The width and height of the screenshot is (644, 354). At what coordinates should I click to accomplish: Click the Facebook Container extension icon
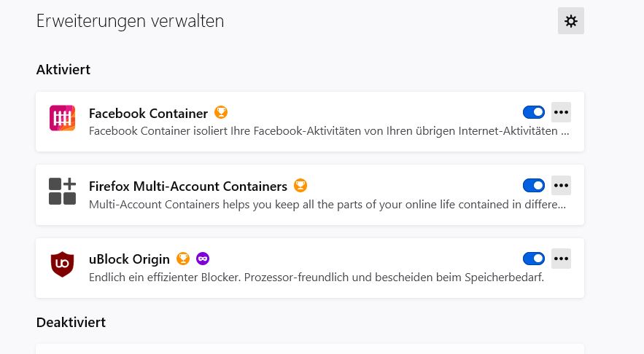[x=62, y=118]
